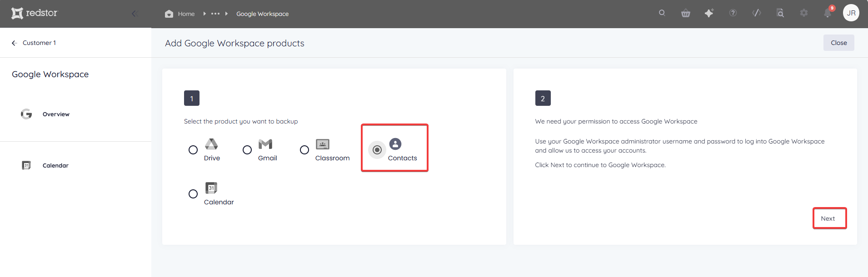Open the settings gear icon

[804, 13]
